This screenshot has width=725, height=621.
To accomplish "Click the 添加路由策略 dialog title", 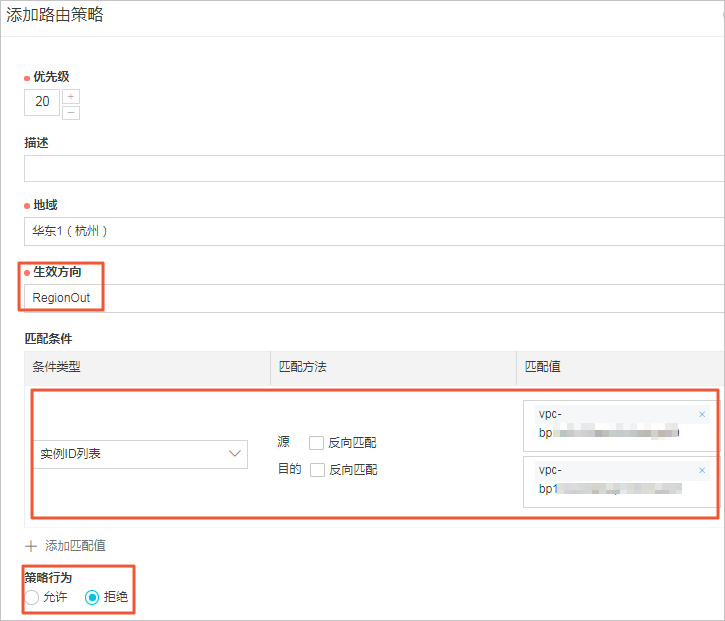I will tap(55, 15).
